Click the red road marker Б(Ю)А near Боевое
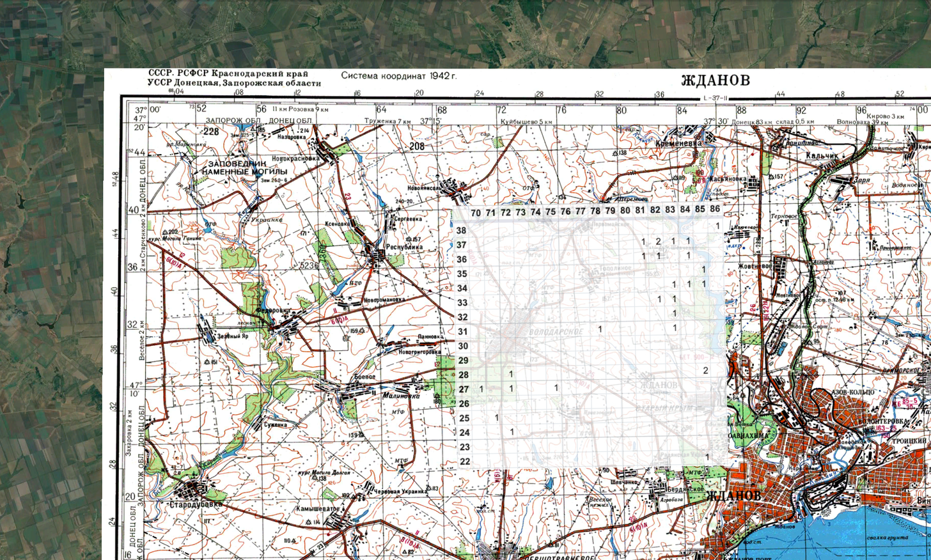This screenshot has height=560, width=931. (339, 320)
